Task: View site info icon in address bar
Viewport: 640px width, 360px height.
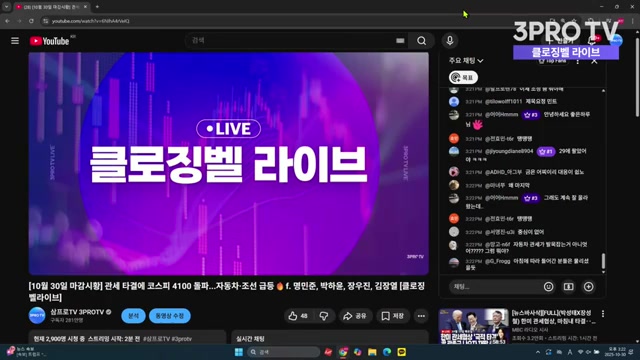Action: pyautogui.click(x=46, y=21)
